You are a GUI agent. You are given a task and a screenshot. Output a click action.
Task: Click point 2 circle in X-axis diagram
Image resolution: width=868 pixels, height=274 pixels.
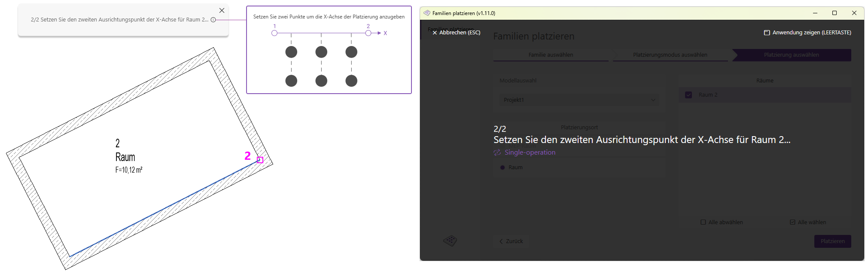368,33
